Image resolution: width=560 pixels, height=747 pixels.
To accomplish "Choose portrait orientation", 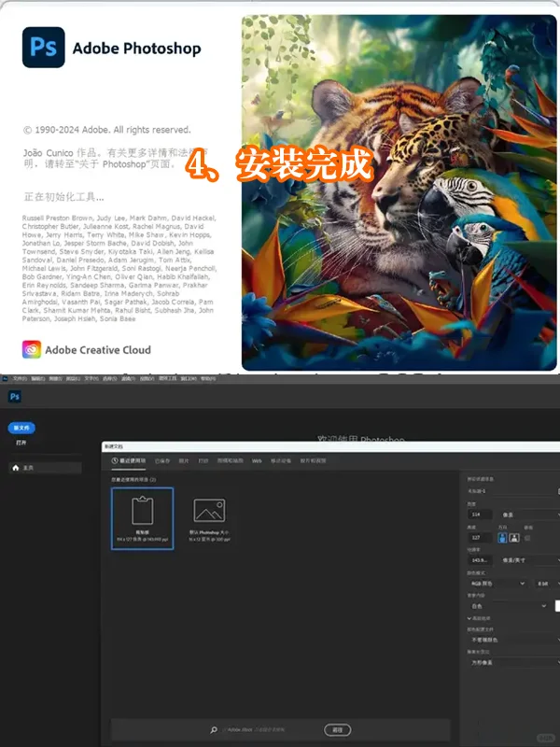I will click(502, 538).
